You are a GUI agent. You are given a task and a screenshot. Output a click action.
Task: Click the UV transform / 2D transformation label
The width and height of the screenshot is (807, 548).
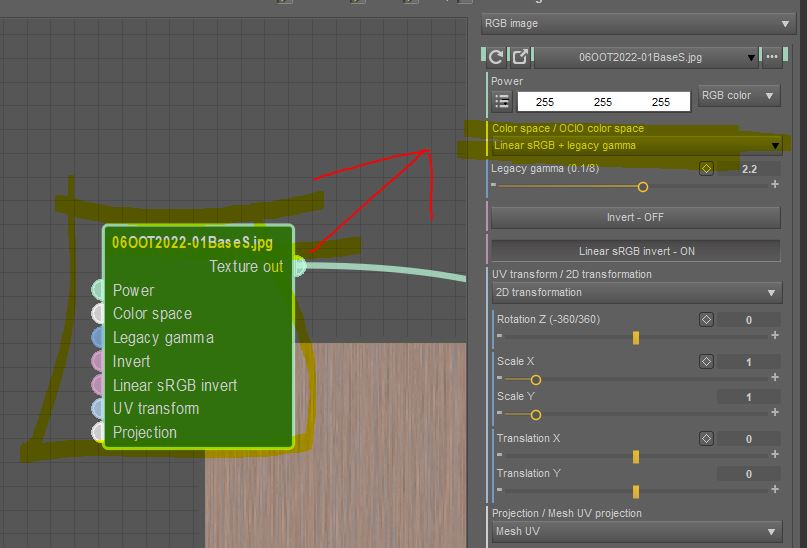pyautogui.click(x=571, y=274)
